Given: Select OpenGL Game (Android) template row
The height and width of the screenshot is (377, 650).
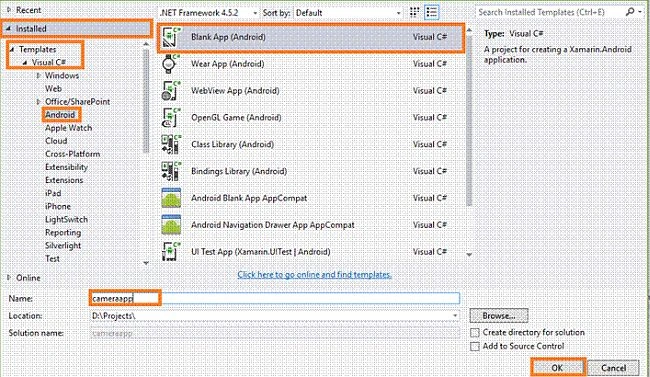Looking at the screenshot, I should tap(311, 118).
